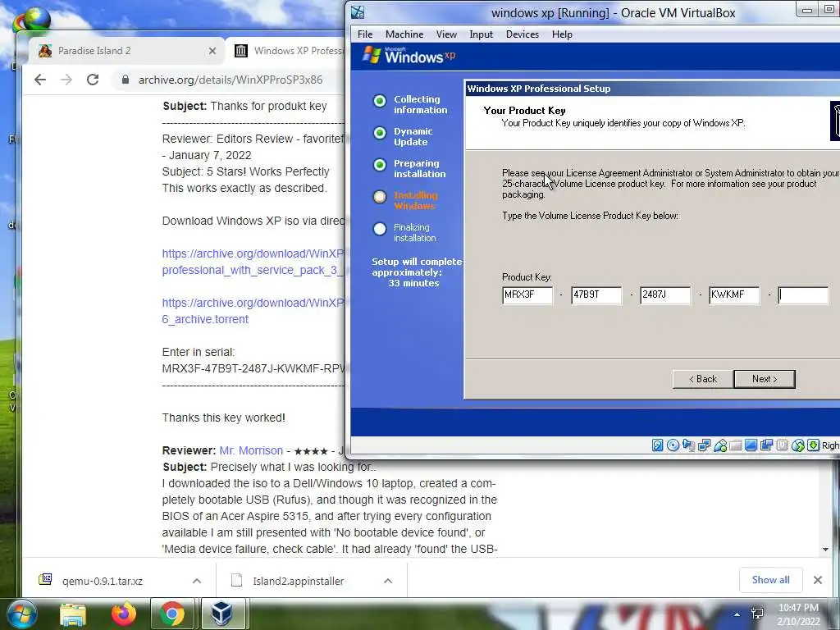
Task: Open the Island2.appinstaller downloaded file
Action: (x=298, y=581)
